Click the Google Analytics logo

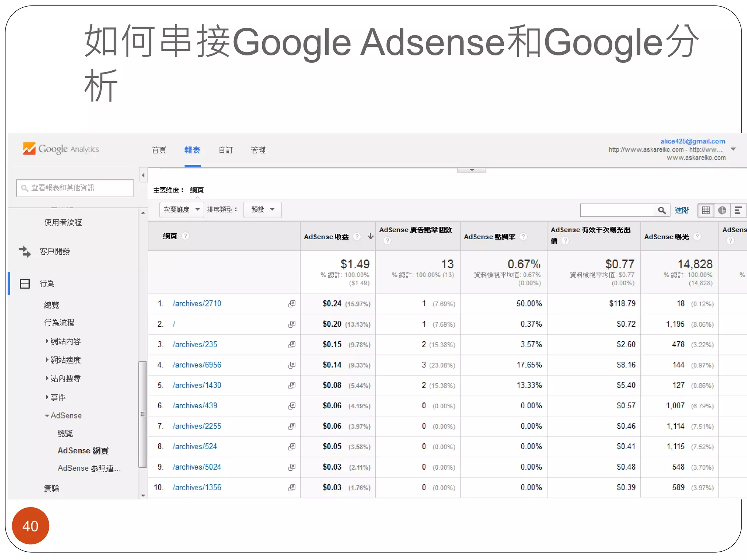[x=61, y=149]
